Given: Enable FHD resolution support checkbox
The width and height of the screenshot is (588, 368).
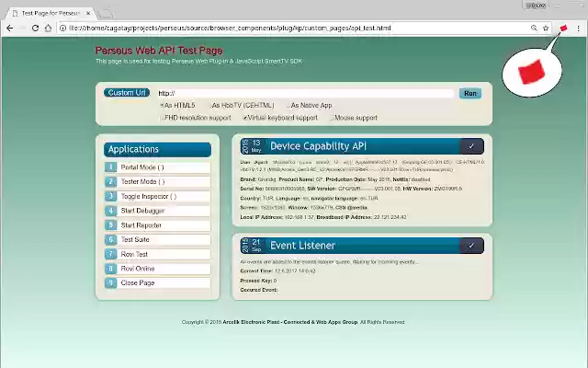Looking at the screenshot, I should click(162, 118).
